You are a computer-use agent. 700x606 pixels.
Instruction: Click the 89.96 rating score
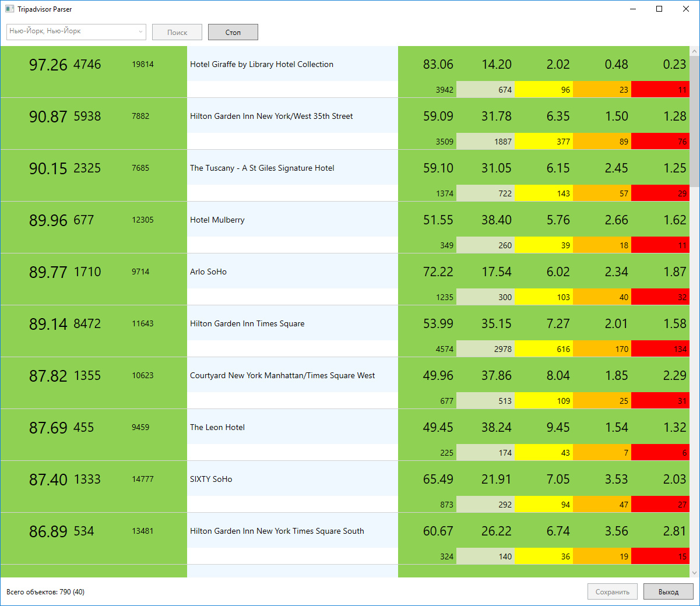tap(48, 220)
